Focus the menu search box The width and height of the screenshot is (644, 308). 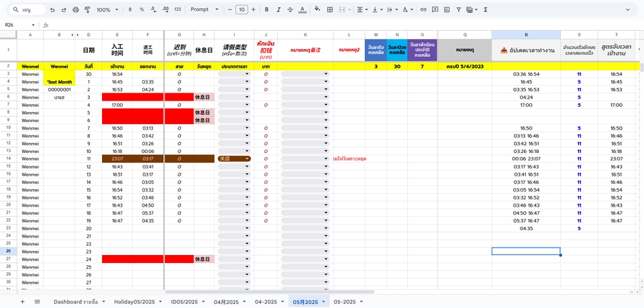pos(28,9)
